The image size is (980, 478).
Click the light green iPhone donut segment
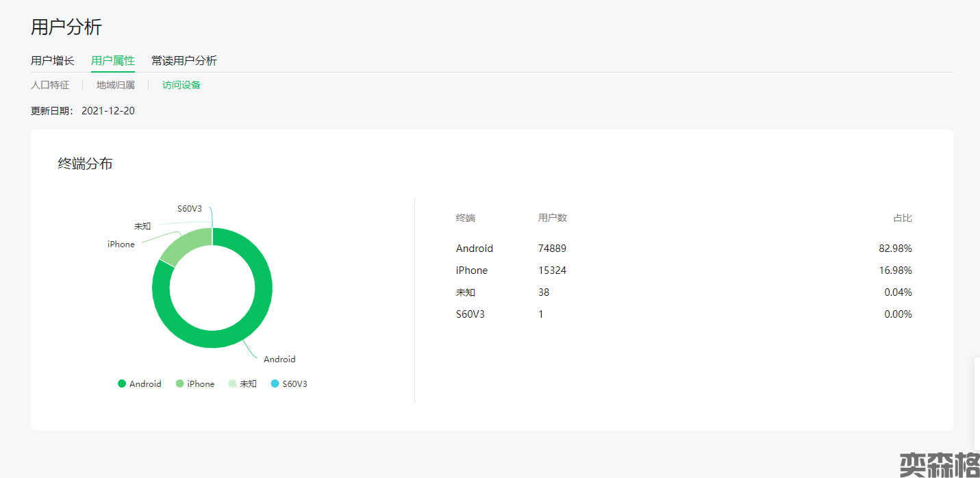[186, 245]
